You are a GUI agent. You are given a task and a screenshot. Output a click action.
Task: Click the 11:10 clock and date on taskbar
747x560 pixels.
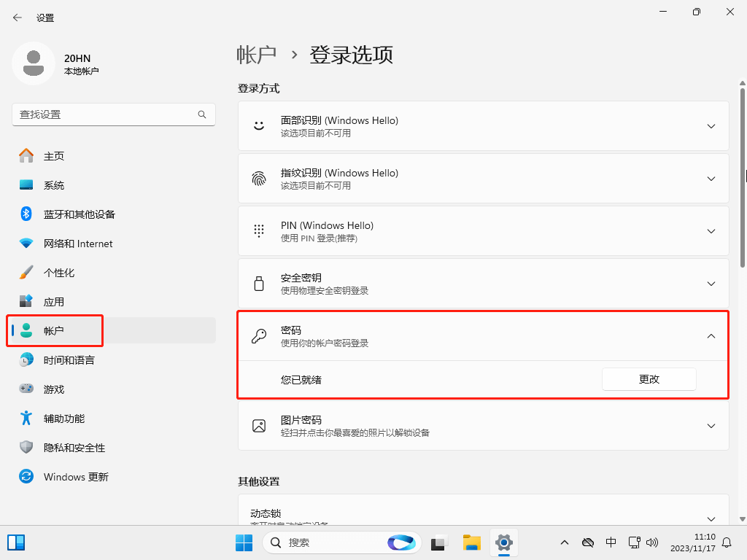(x=693, y=542)
